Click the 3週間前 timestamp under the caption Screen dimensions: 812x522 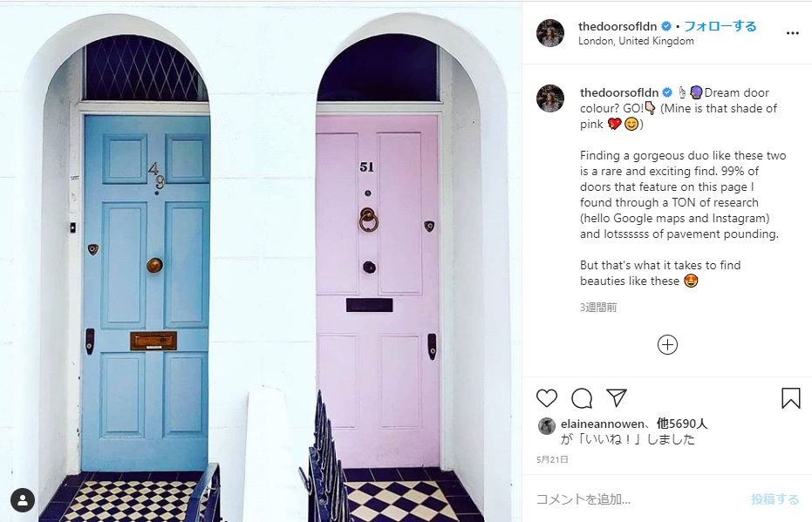click(598, 308)
